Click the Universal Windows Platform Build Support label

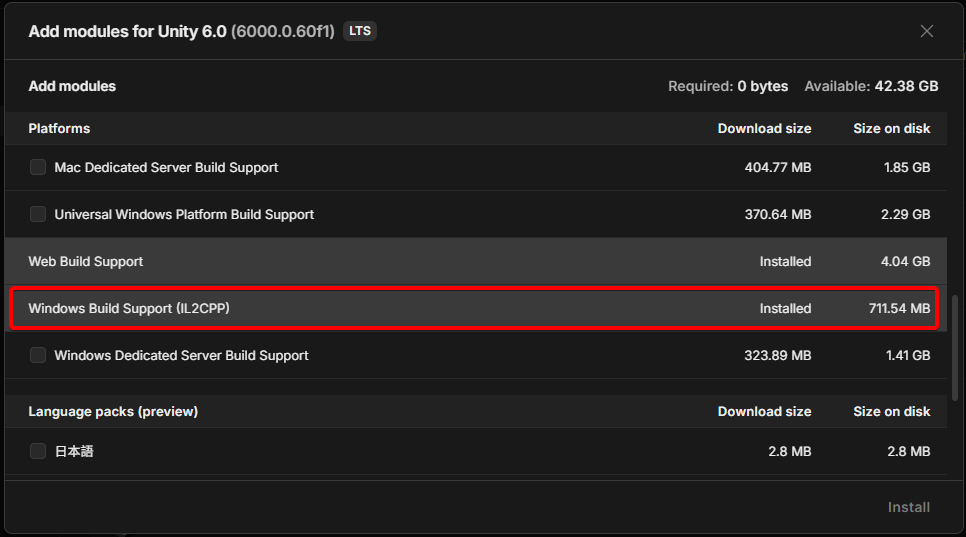[184, 214]
